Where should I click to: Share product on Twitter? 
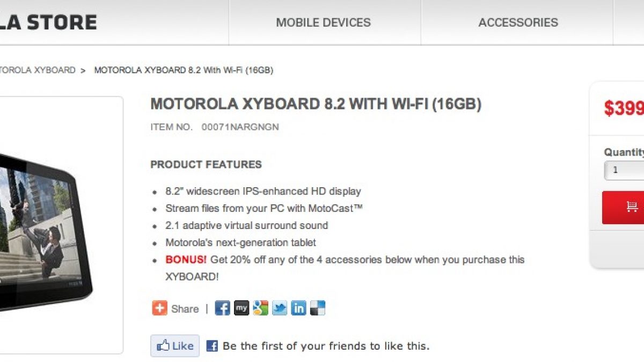[x=280, y=308]
